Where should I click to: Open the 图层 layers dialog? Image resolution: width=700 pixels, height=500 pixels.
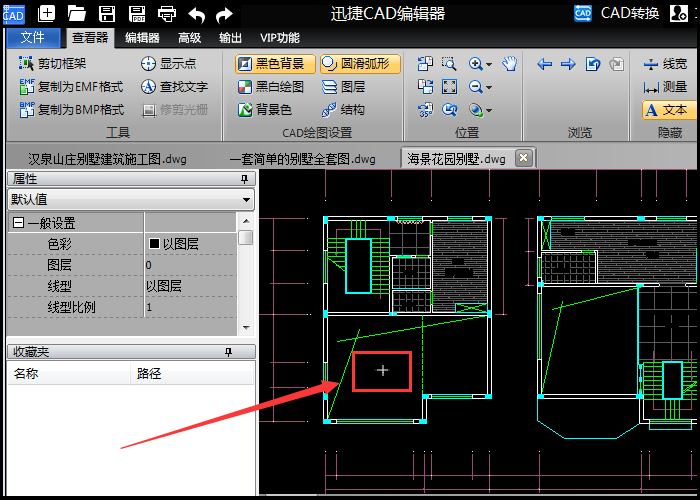coord(343,87)
